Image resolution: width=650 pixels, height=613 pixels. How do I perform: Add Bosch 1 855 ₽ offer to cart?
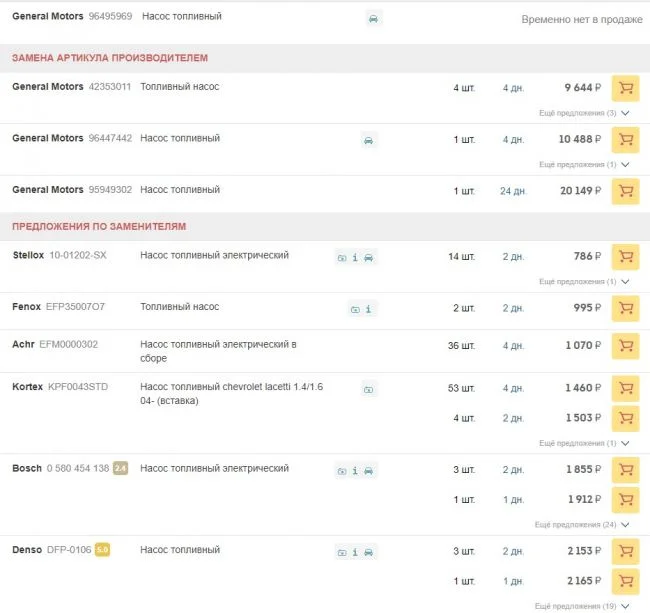click(625, 469)
